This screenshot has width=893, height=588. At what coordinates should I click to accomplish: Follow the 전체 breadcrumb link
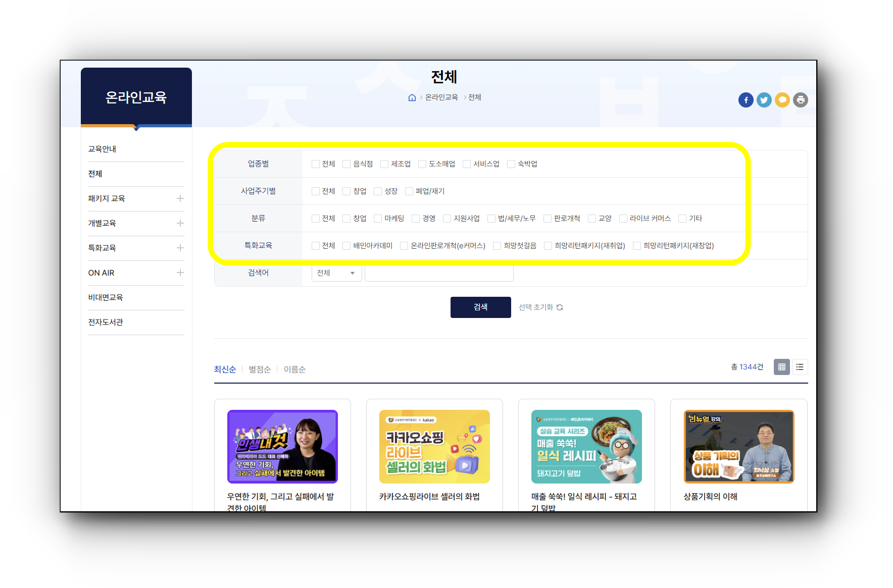coord(475,97)
